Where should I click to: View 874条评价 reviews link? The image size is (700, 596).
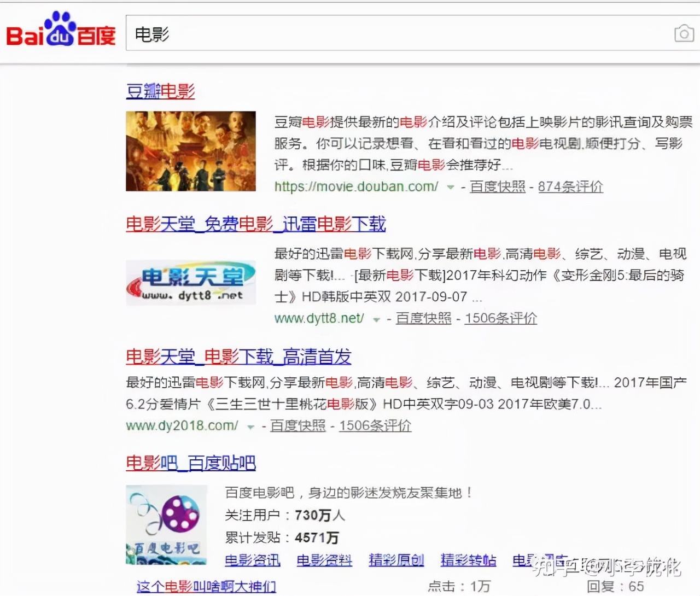click(x=570, y=187)
